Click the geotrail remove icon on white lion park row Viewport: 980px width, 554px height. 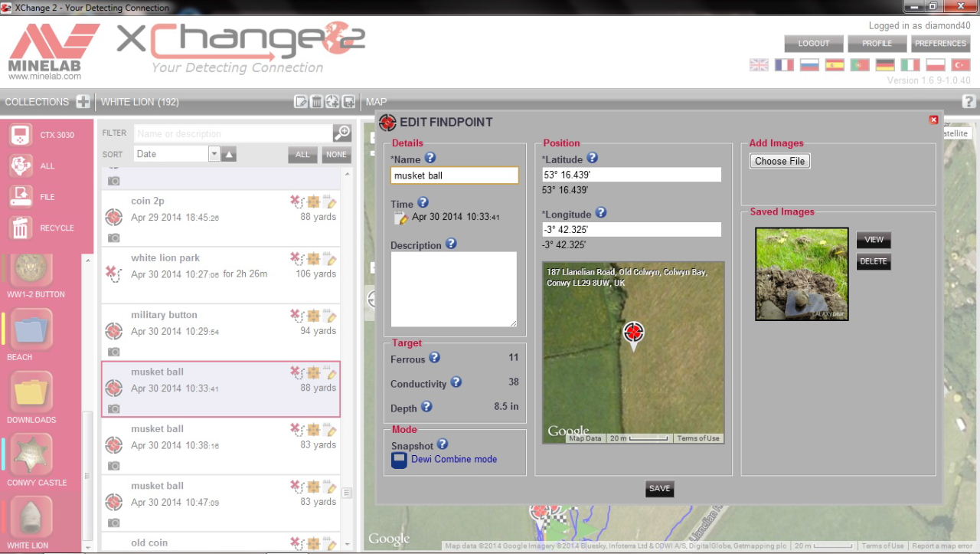pyautogui.click(x=296, y=258)
